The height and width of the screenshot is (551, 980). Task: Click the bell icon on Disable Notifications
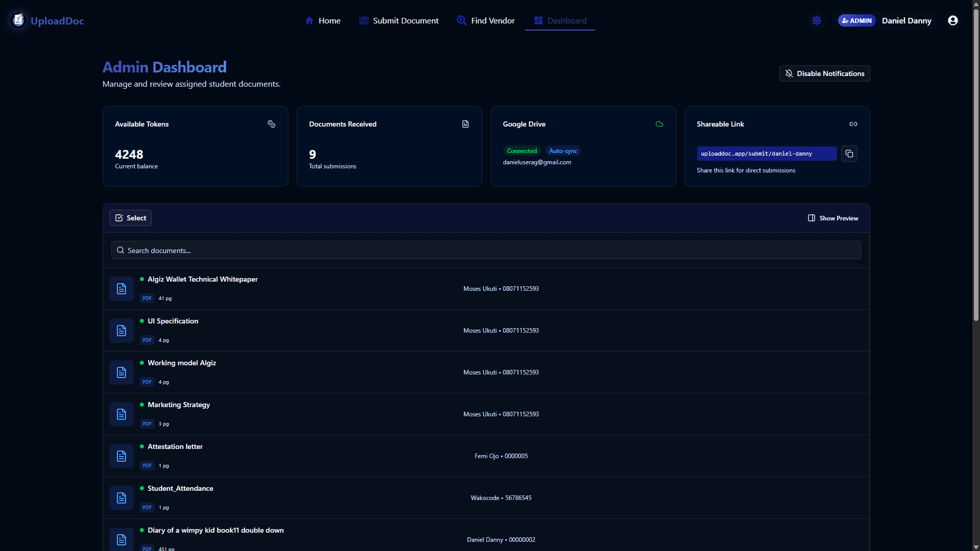[x=789, y=73]
